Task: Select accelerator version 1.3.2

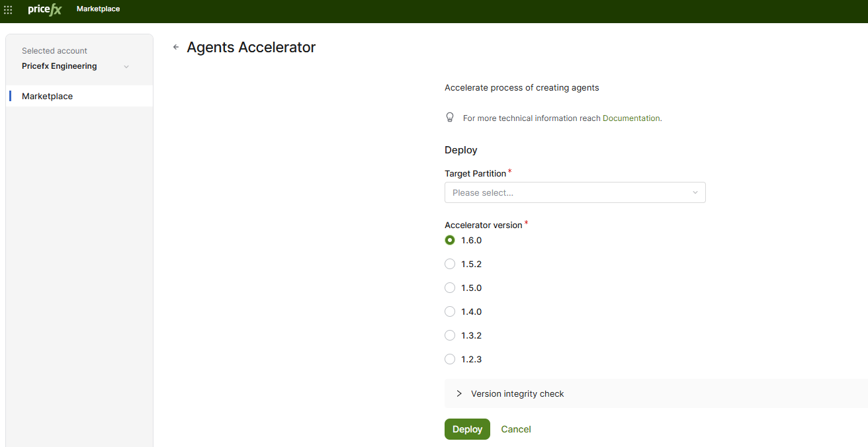Action: (450, 335)
